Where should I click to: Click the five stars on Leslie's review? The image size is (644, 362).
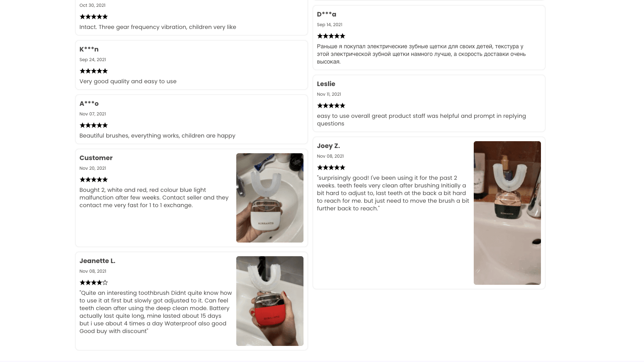click(331, 106)
